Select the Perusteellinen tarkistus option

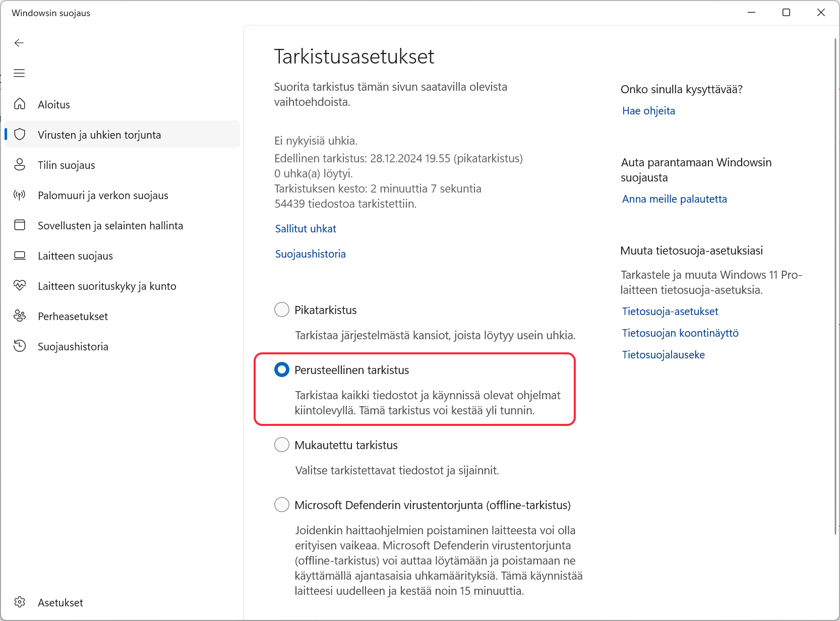point(281,369)
